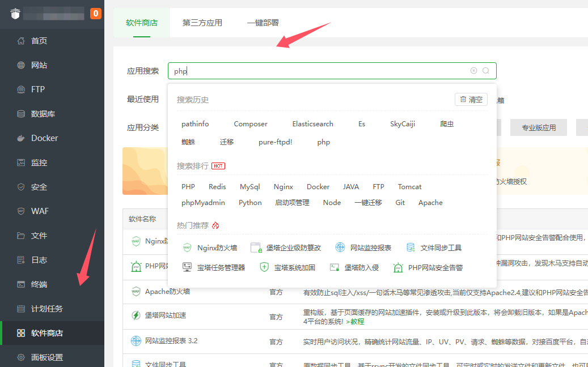Open the FTP section in sidebar
This screenshot has width=588, height=367.
click(37, 89)
